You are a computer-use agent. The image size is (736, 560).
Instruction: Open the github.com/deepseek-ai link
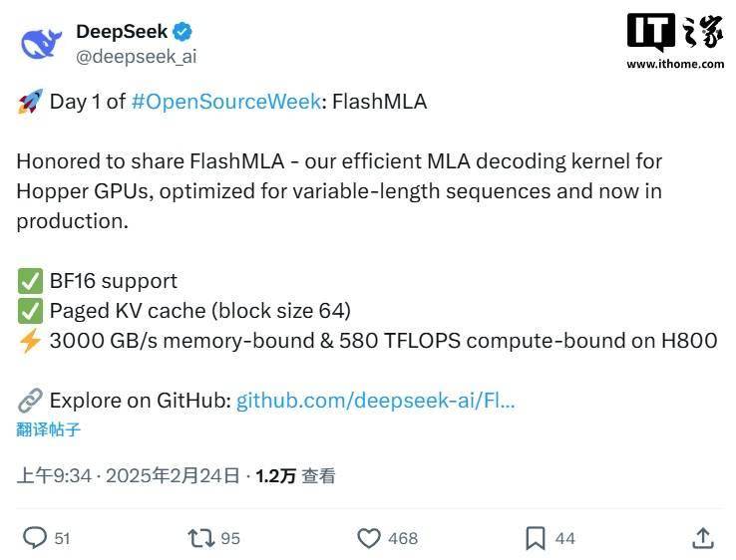click(x=376, y=401)
